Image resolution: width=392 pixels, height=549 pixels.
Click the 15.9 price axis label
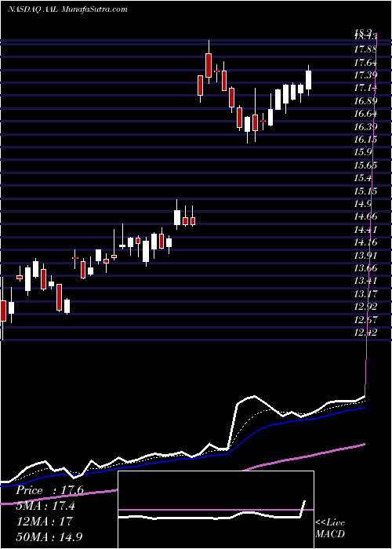click(x=363, y=152)
